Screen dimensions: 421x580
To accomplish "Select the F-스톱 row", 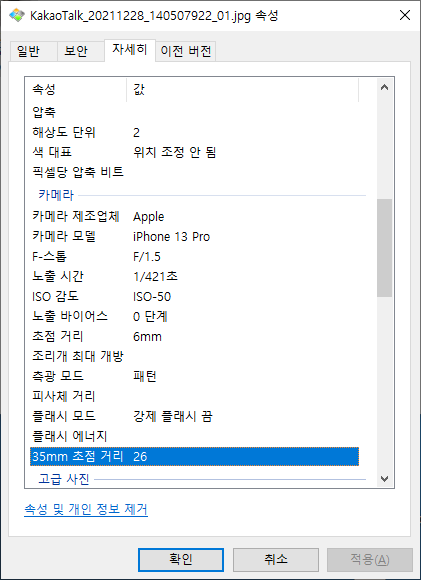I will pyautogui.click(x=194, y=256).
